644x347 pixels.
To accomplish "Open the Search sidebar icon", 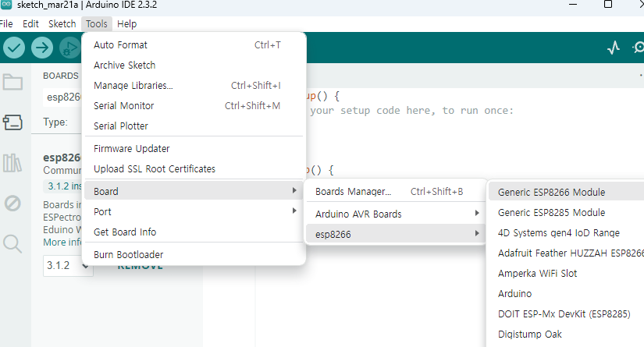I will (12, 243).
